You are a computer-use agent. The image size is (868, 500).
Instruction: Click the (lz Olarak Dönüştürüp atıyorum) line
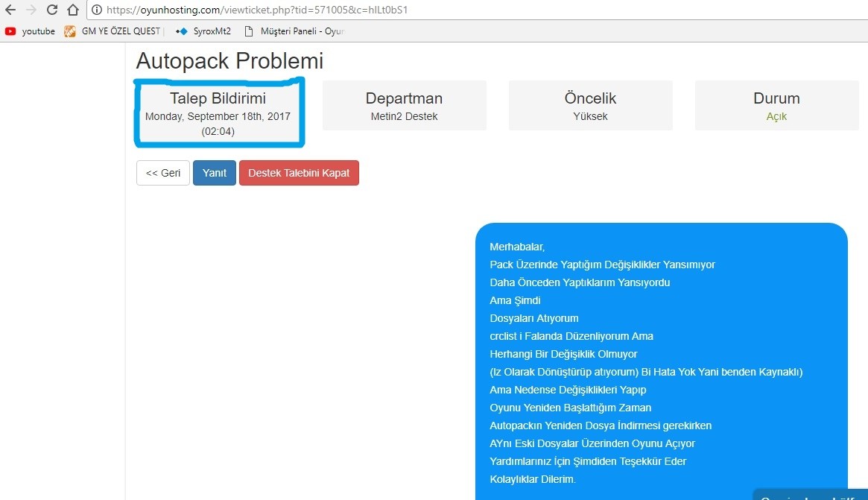point(646,372)
